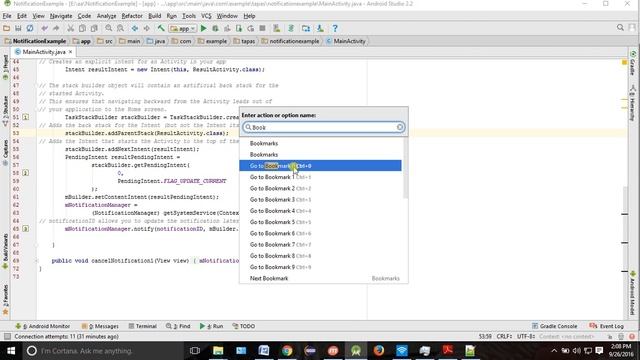Click the Save All toolbar icon

[x=18, y=28]
